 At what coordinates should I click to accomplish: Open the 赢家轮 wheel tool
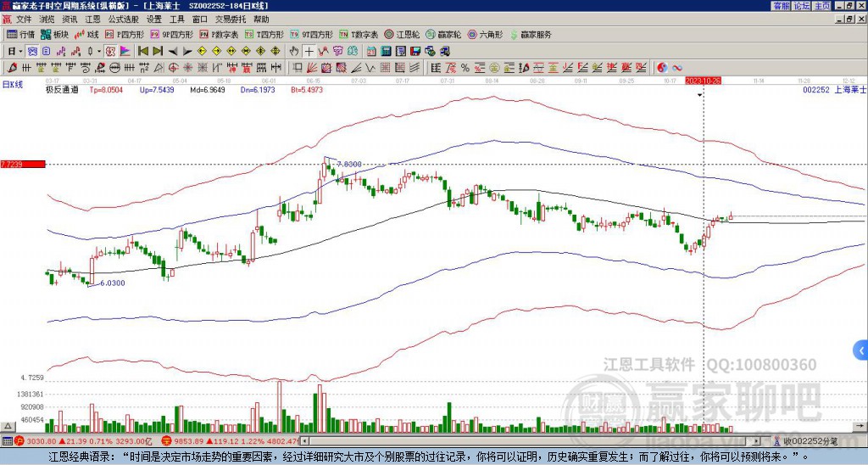[443, 34]
